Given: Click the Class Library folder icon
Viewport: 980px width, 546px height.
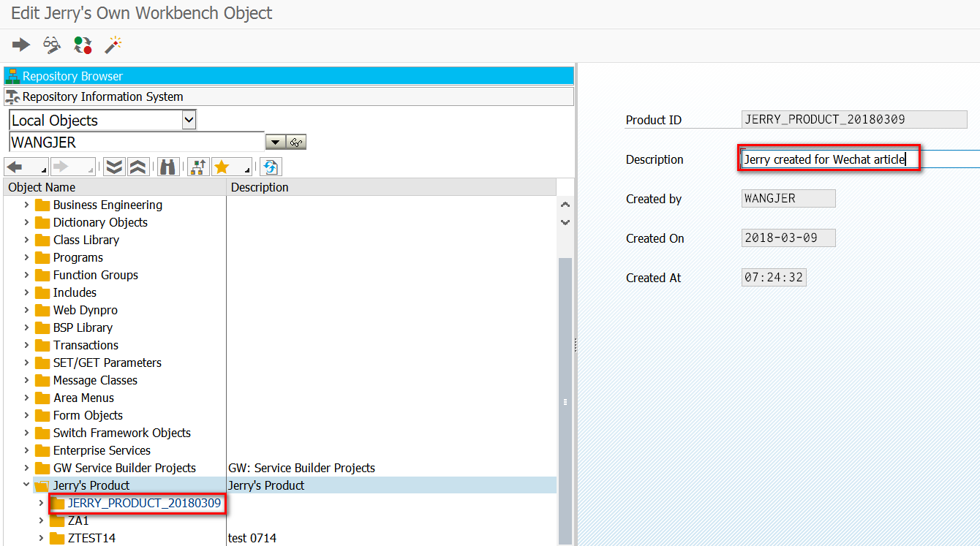Looking at the screenshot, I should [42, 240].
